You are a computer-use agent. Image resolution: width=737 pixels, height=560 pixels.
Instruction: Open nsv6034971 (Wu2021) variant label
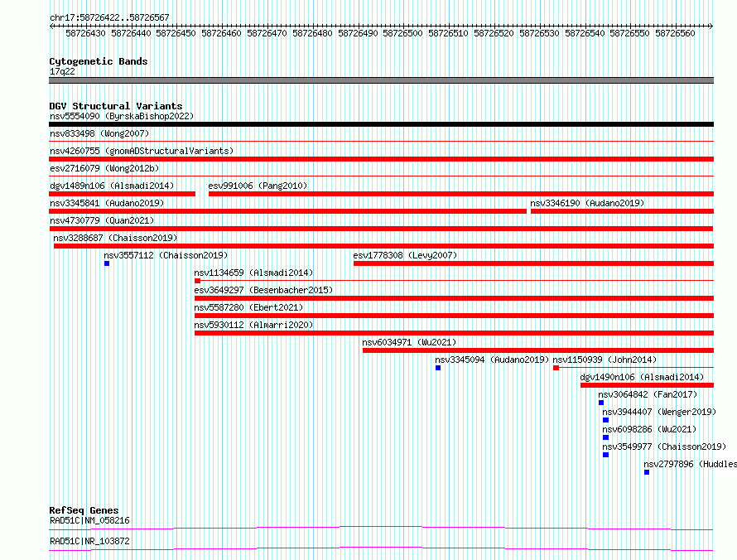coord(409,342)
